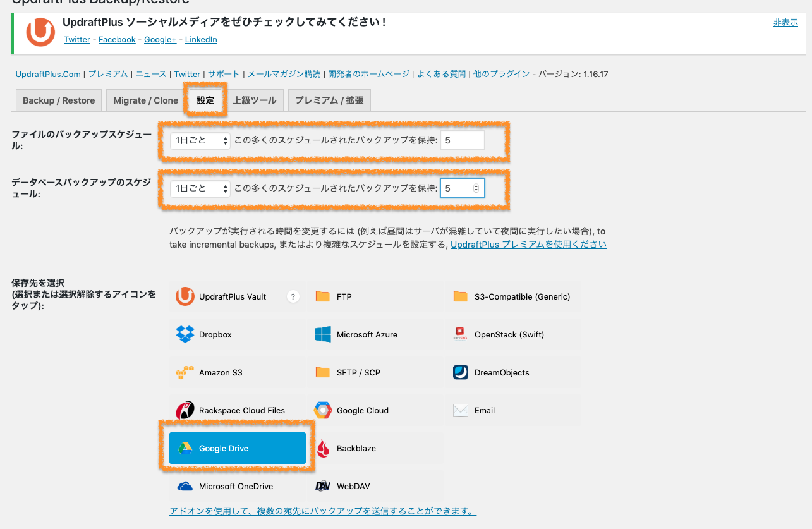Screen dimensions: 812x529
Task: Pick the Dropbox icon
Action: coord(185,334)
